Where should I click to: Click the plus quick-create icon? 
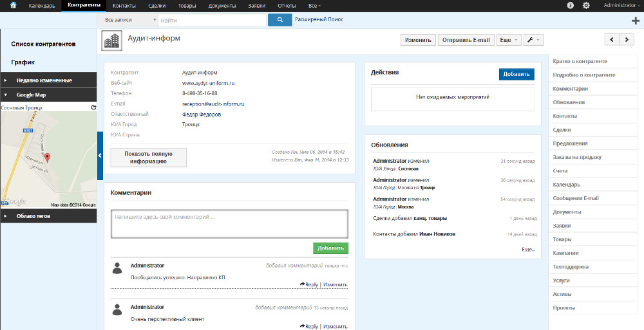(x=635, y=21)
